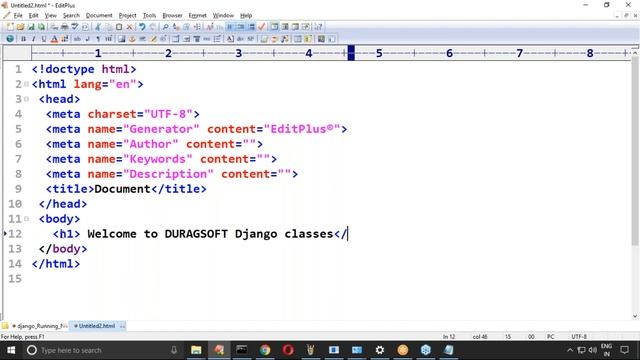Open Chrome from the taskbar
Screen dimensions: 640x360
(265, 350)
